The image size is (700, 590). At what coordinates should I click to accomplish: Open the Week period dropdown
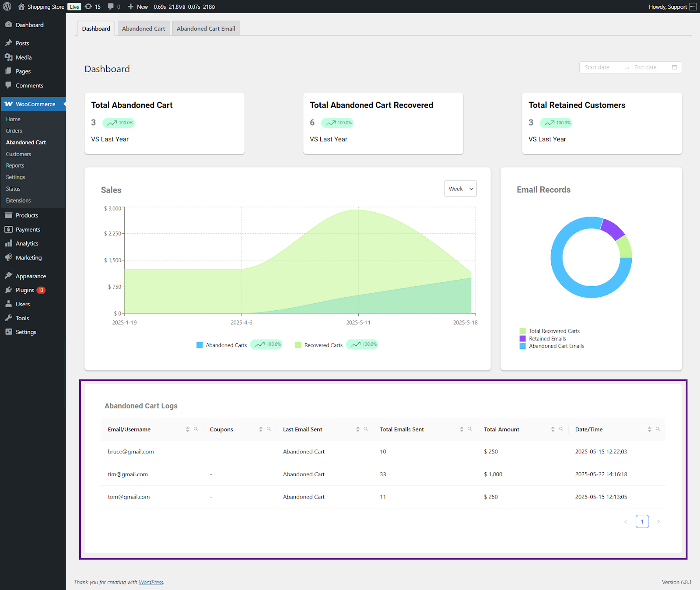coord(460,189)
